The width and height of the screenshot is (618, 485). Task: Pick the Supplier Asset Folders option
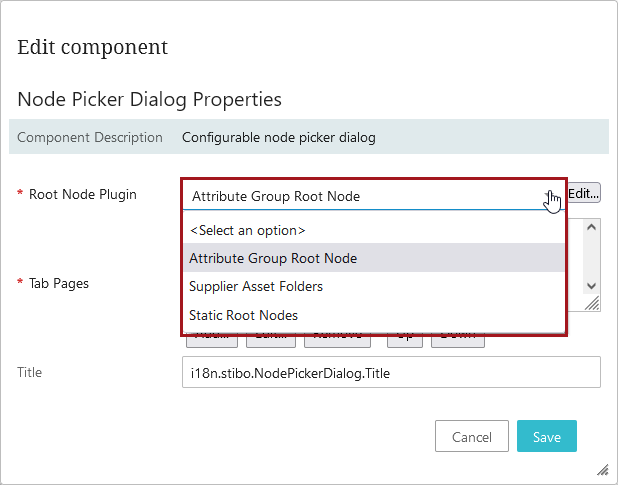374,286
